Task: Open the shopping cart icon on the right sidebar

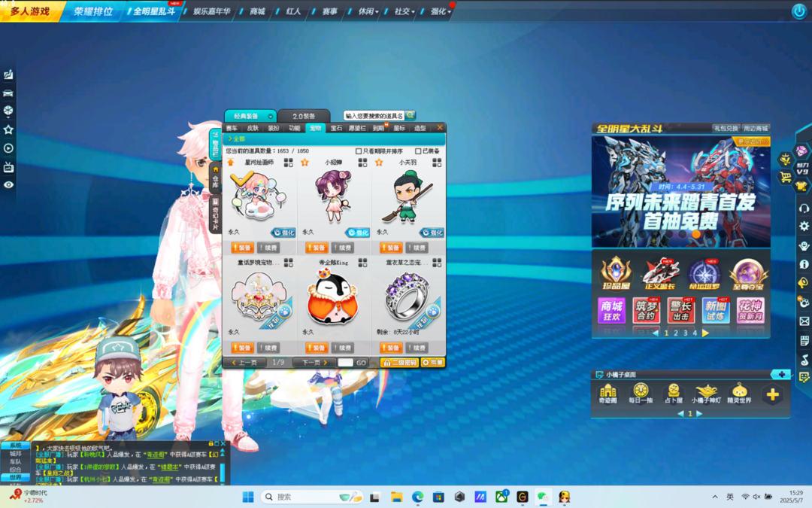Action: tap(786, 178)
